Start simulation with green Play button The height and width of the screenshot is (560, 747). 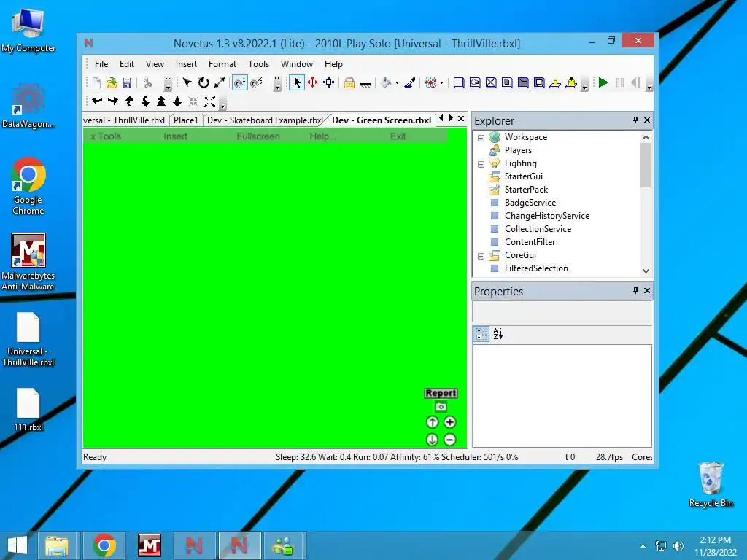pos(603,83)
